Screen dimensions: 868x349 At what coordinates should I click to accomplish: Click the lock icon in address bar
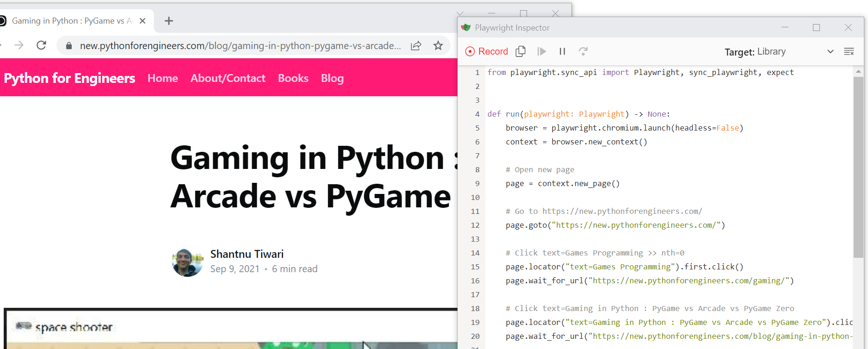point(69,46)
